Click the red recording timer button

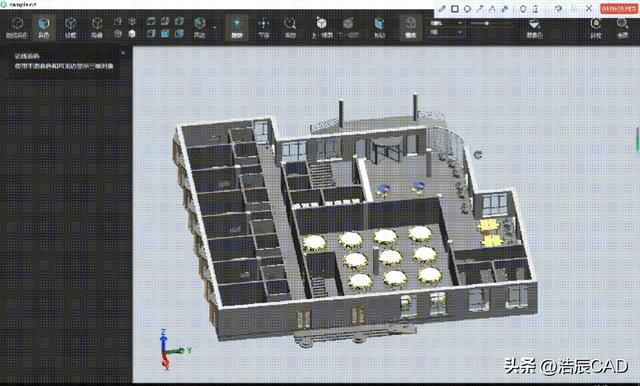point(619,9)
